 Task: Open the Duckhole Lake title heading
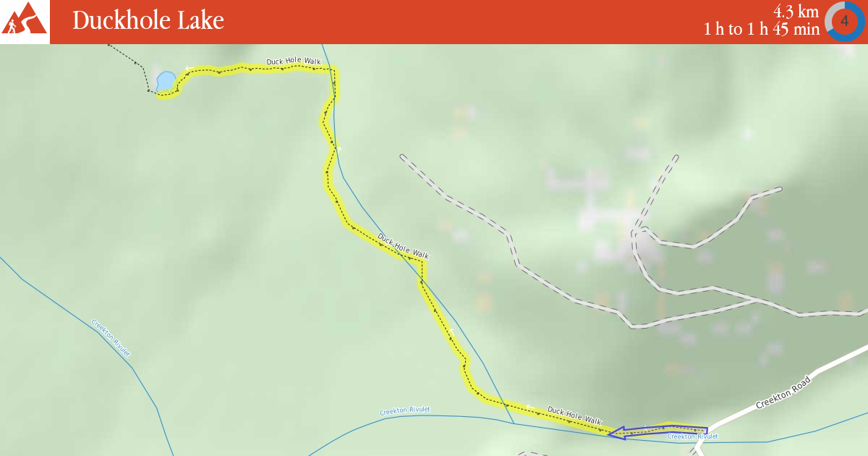pyautogui.click(x=148, y=21)
